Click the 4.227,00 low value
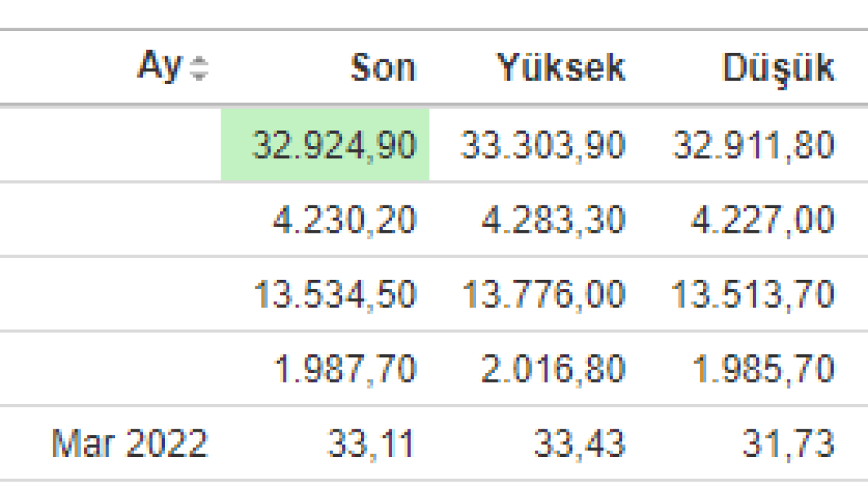868x488 pixels. (762, 221)
